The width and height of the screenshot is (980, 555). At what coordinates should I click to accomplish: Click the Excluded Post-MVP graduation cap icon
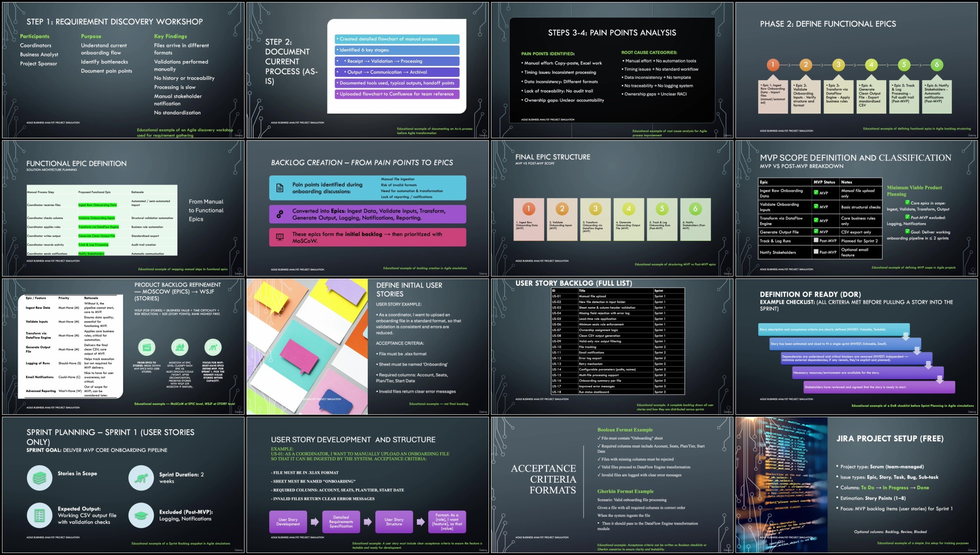coord(141,515)
